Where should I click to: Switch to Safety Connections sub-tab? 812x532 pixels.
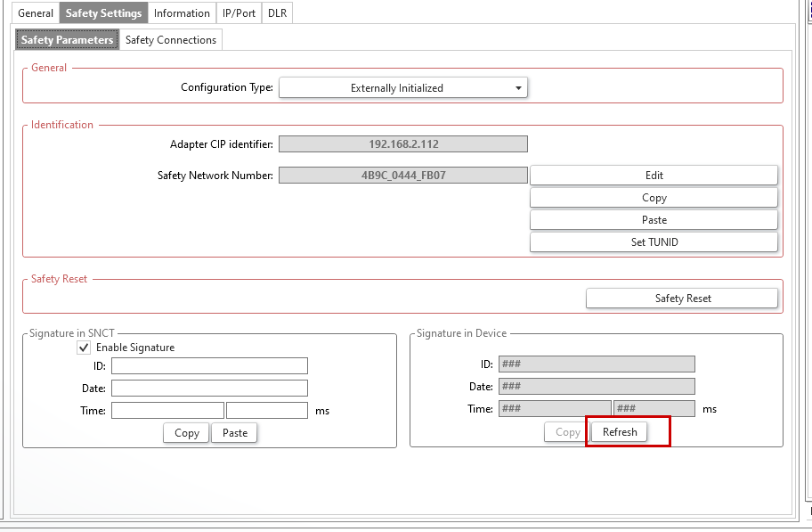[x=170, y=40]
